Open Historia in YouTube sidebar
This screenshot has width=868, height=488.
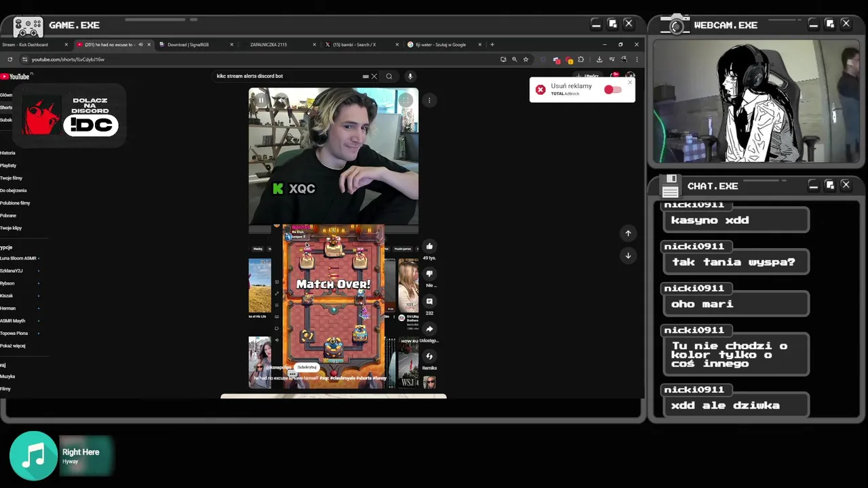[x=7, y=153]
